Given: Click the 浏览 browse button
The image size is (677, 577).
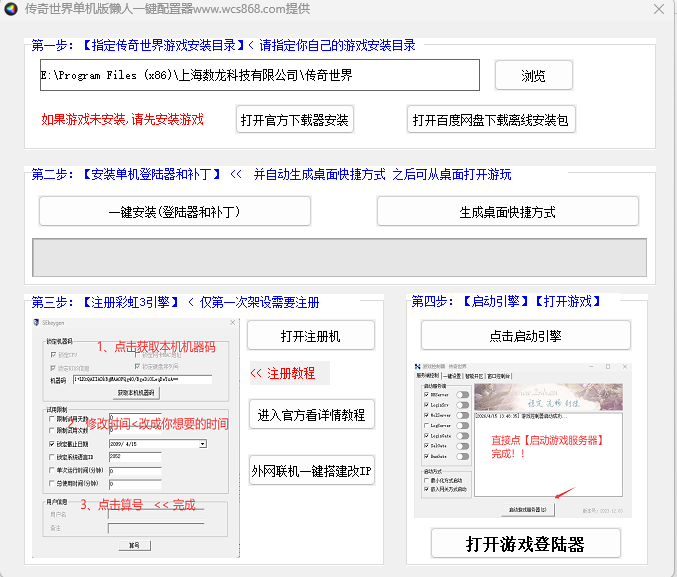Looking at the screenshot, I should click(x=534, y=76).
